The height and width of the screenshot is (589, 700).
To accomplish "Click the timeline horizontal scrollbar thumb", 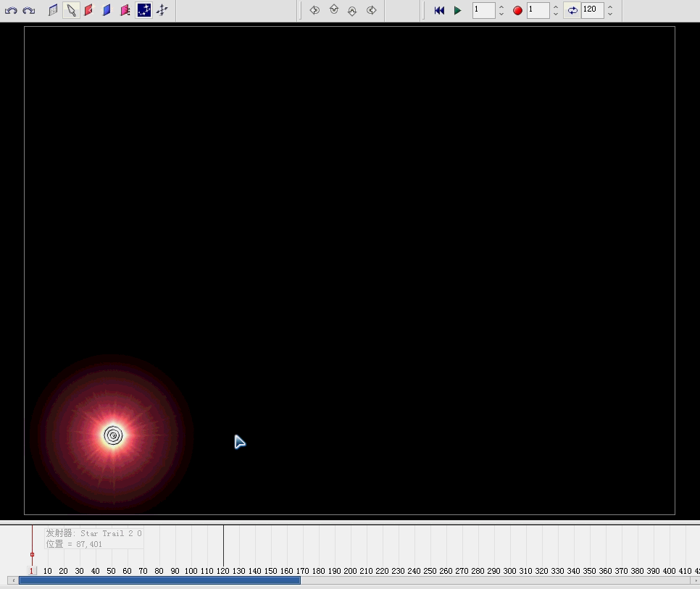I will 159,580.
